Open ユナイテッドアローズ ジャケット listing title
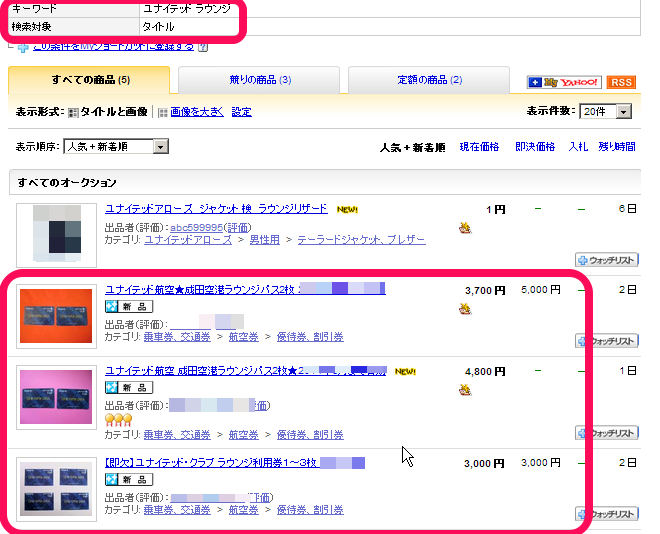 [x=216, y=209]
